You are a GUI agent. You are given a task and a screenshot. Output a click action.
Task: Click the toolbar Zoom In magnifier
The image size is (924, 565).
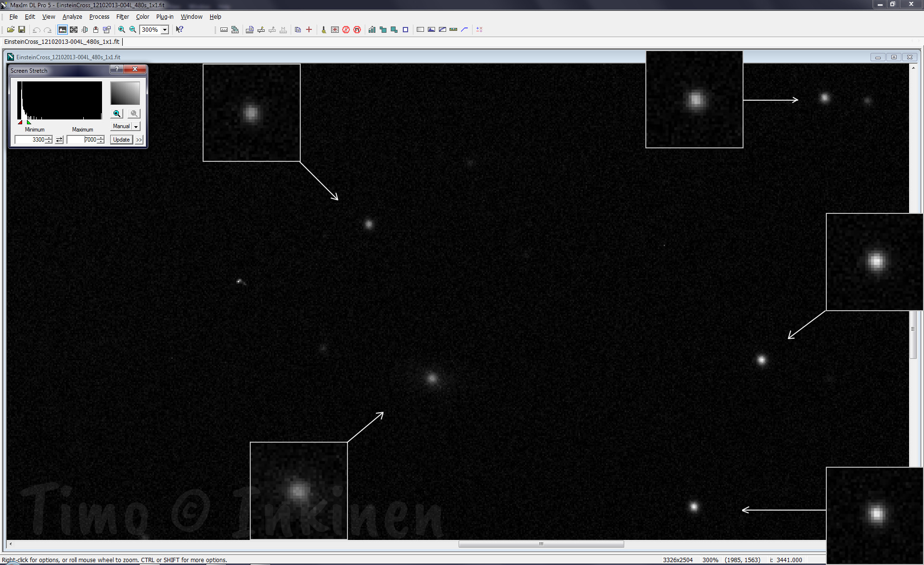[x=122, y=30]
